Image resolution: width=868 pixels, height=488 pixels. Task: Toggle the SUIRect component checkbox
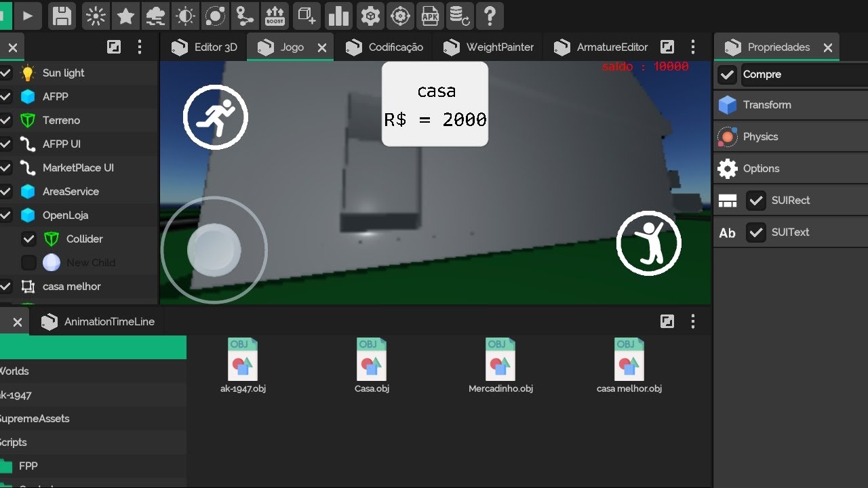(755, 200)
